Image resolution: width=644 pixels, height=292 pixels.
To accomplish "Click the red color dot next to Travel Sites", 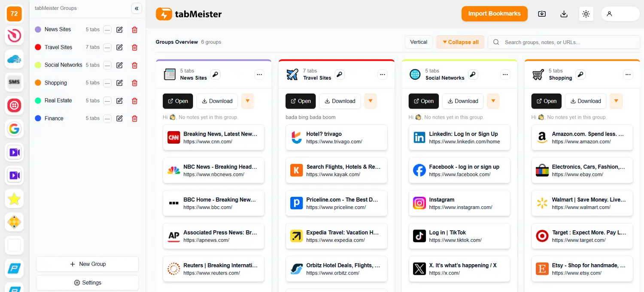I will 38,47.
